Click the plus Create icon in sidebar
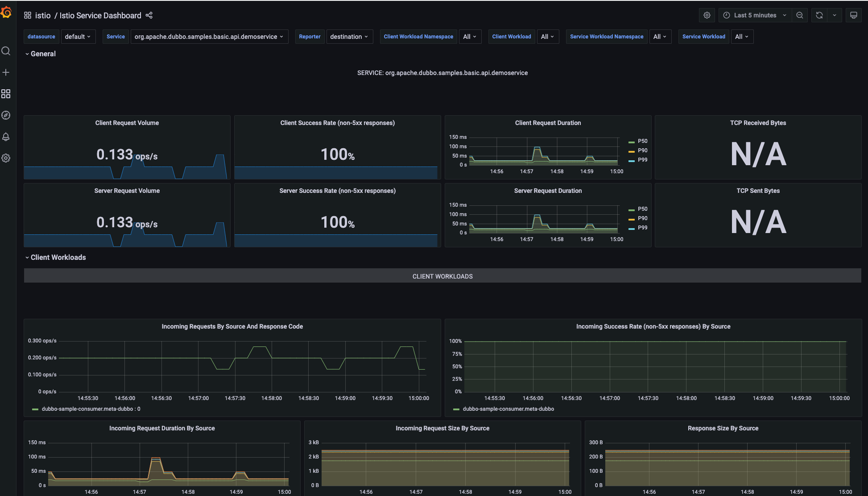The width and height of the screenshot is (868, 496). 6,72
